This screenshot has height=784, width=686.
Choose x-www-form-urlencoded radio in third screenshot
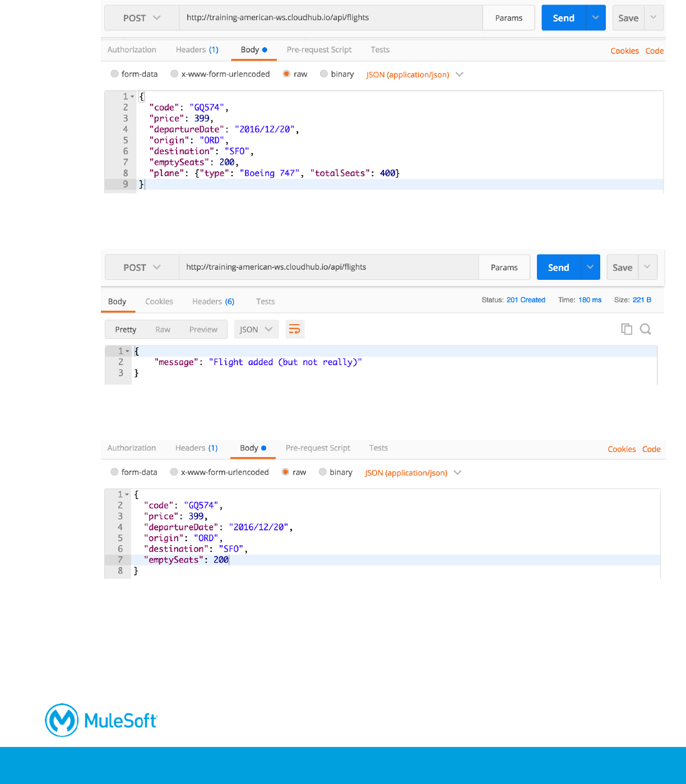click(174, 472)
